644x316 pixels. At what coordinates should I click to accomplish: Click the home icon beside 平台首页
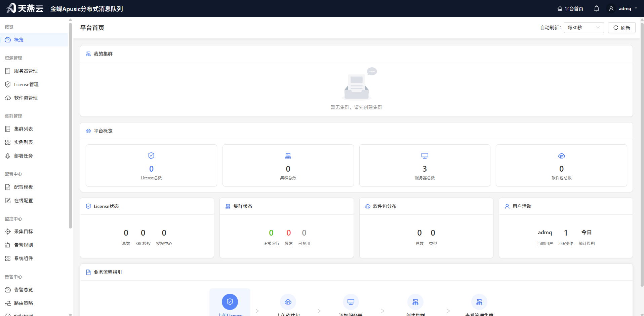[560, 9]
